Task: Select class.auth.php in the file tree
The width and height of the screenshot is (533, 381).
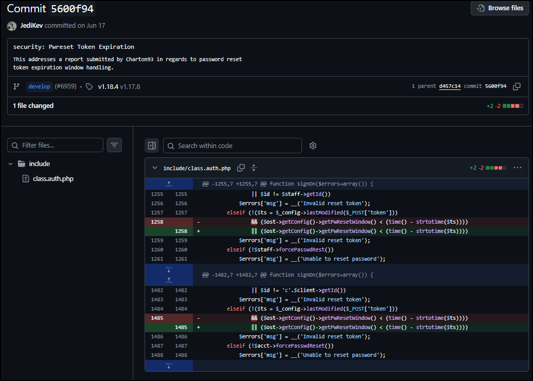Action: click(x=53, y=179)
